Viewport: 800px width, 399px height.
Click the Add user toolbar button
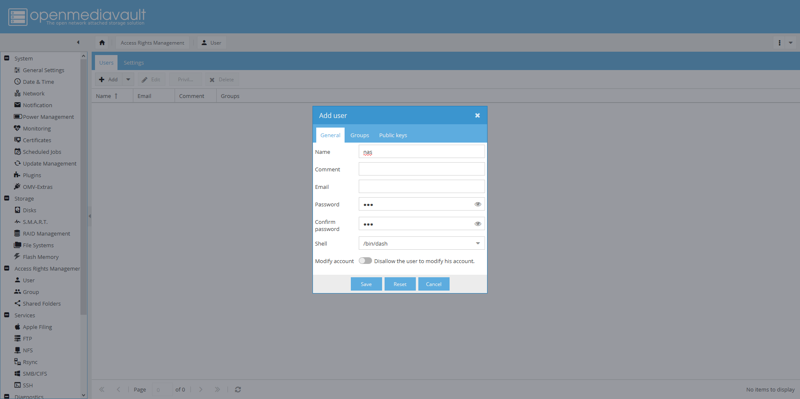(109, 80)
